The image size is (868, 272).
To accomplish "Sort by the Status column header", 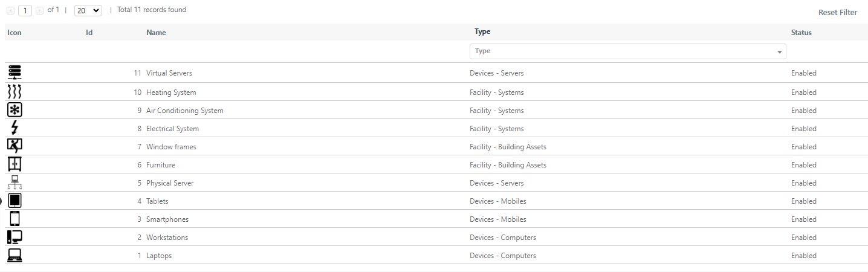I will click(x=801, y=33).
